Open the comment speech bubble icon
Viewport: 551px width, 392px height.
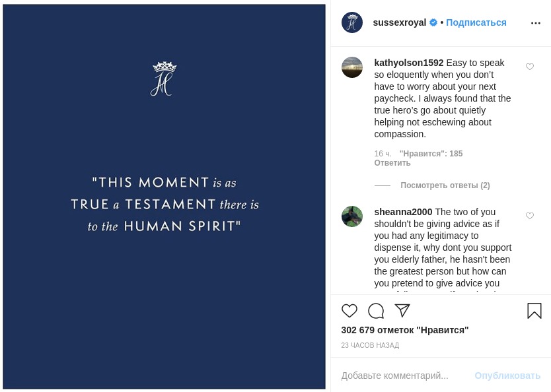tap(376, 311)
